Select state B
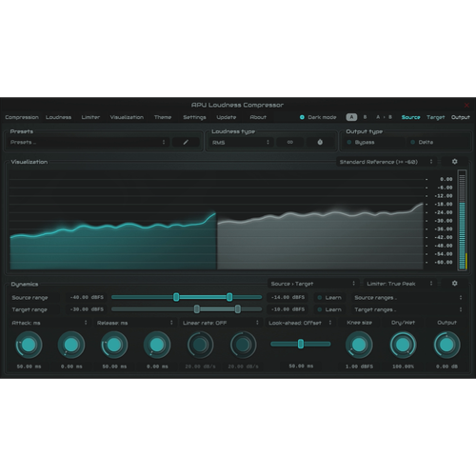Screen dimensions: 476x476 click(365, 117)
